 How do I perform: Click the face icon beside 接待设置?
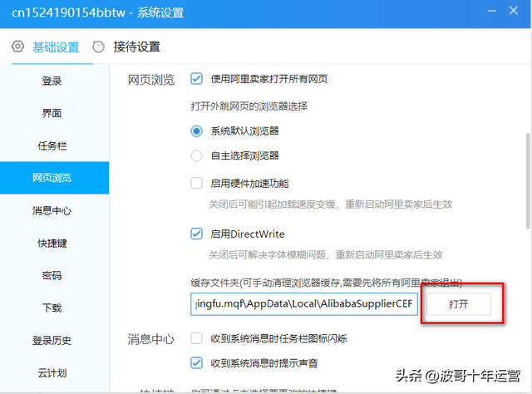pos(98,47)
